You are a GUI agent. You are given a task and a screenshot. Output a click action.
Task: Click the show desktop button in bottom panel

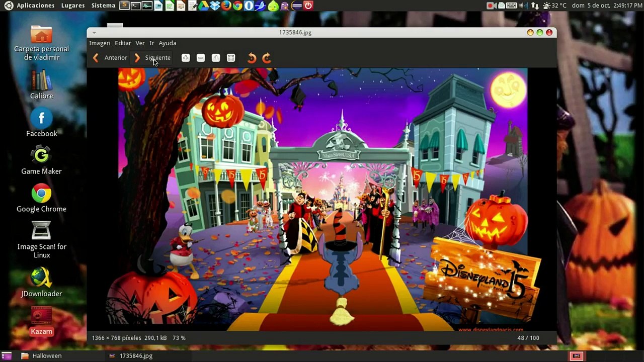click(x=7, y=356)
